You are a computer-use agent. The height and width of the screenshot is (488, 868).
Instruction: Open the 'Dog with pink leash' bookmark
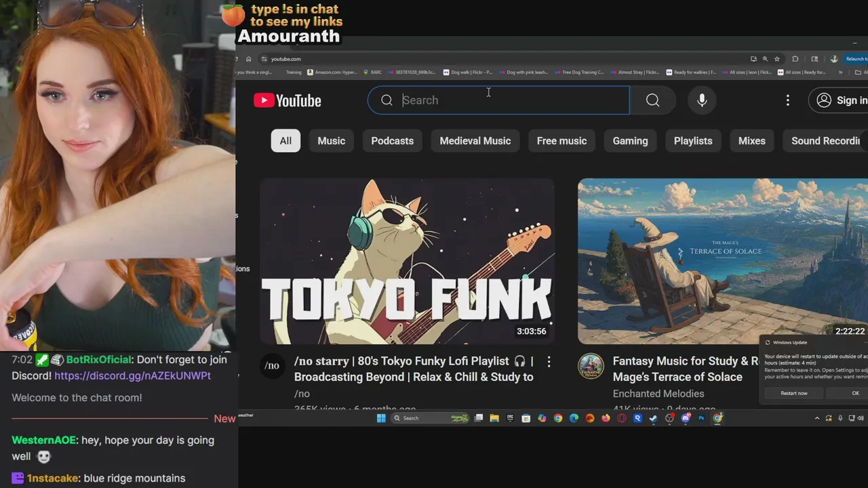click(x=522, y=72)
